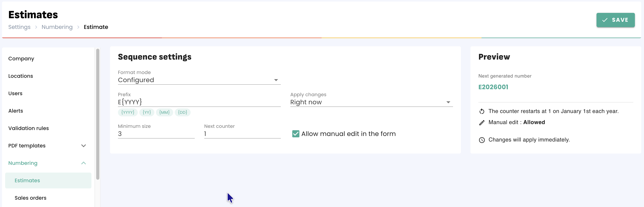Click the pencil icon beside Manual edit
This screenshot has width=644, height=207.
pos(482,122)
